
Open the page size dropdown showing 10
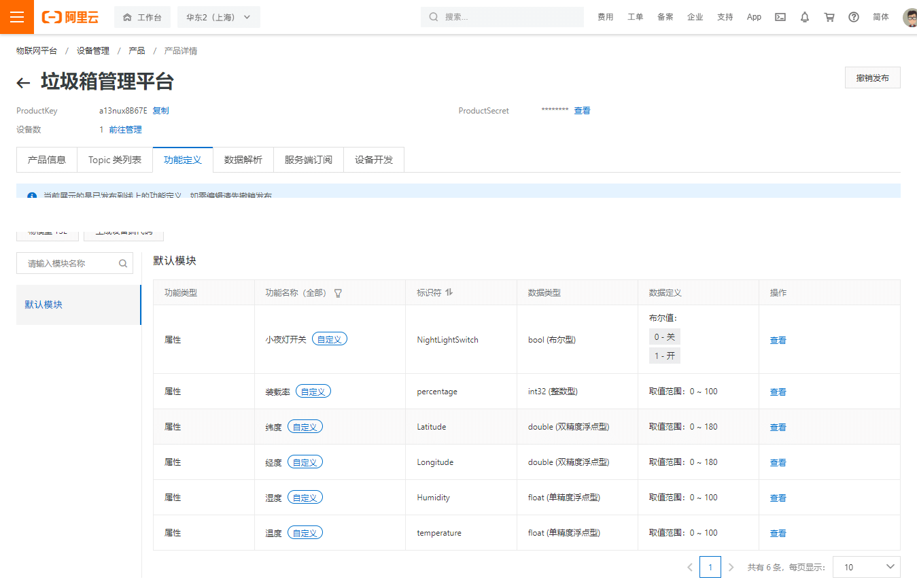[866, 567]
